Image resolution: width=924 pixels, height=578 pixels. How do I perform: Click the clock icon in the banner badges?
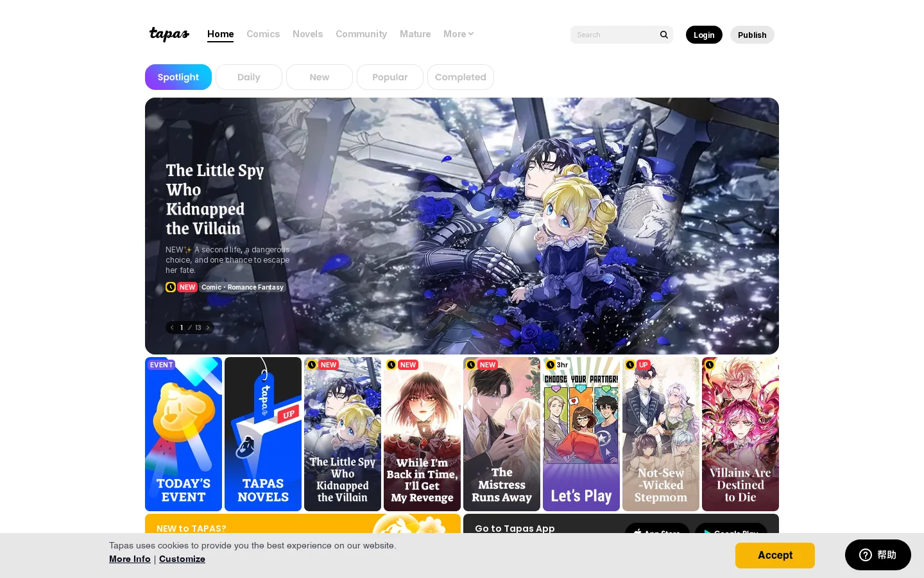pyautogui.click(x=171, y=287)
